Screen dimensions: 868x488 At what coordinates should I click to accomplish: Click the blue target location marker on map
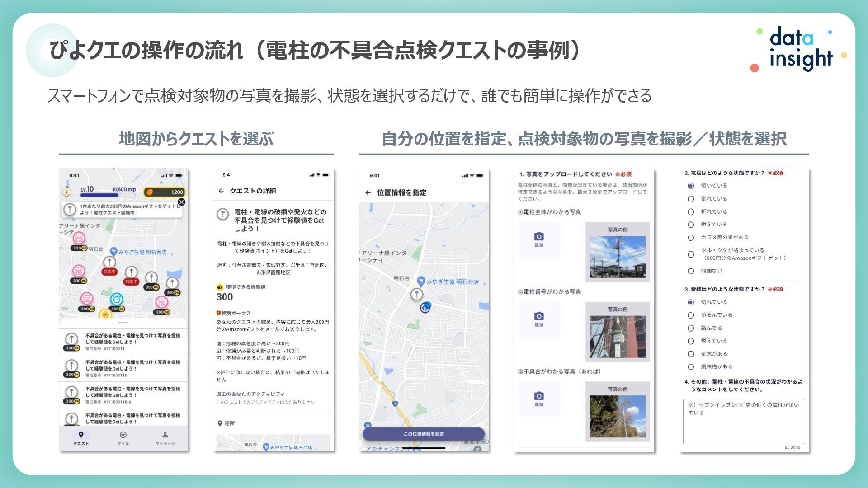point(425,308)
